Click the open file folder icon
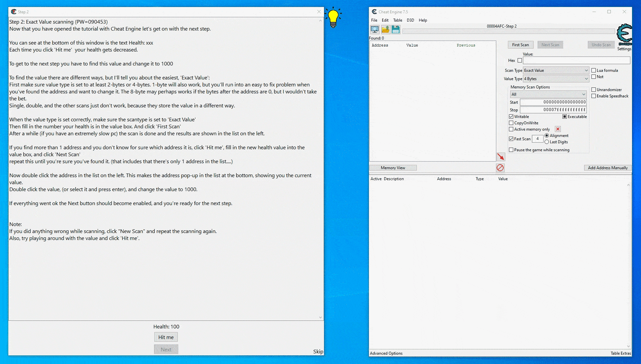The image size is (641, 364). 385,30
